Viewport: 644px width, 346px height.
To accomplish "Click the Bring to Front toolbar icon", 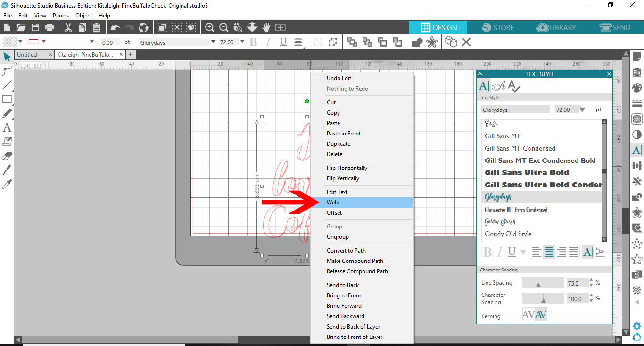I will pyautogui.click(x=352, y=42).
